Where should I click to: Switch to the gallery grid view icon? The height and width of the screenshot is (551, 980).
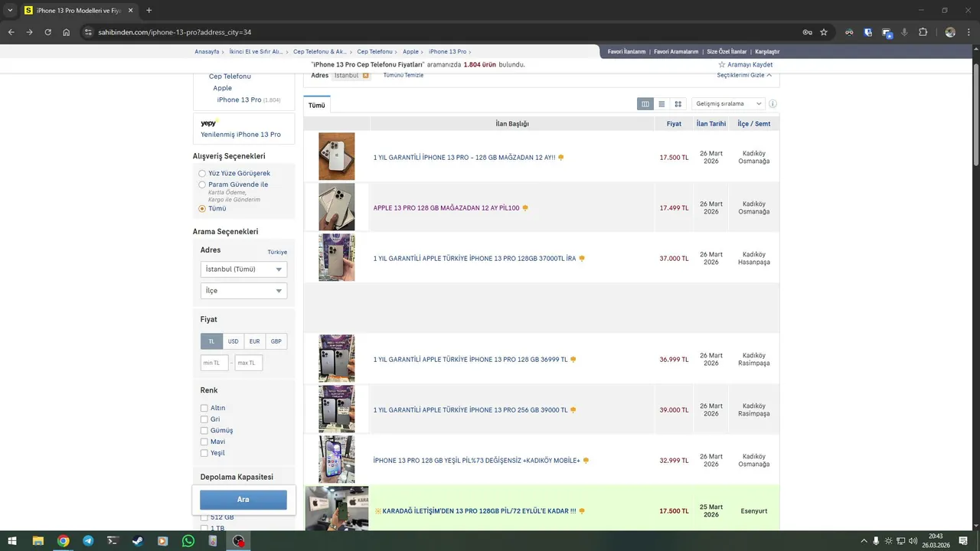click(678, 103)
